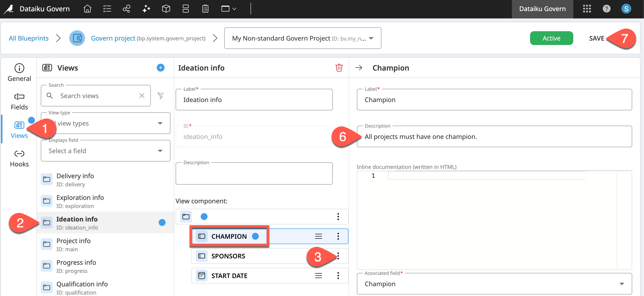Go to All Blueprints link
The height and width of the screenshot is (296, 644).
28,38
